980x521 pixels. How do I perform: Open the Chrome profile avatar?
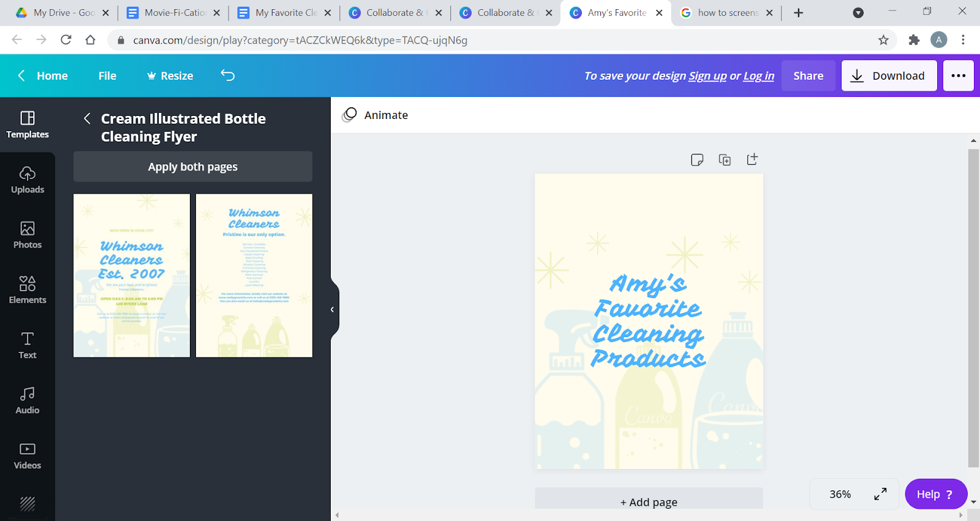tap(939, 40)
